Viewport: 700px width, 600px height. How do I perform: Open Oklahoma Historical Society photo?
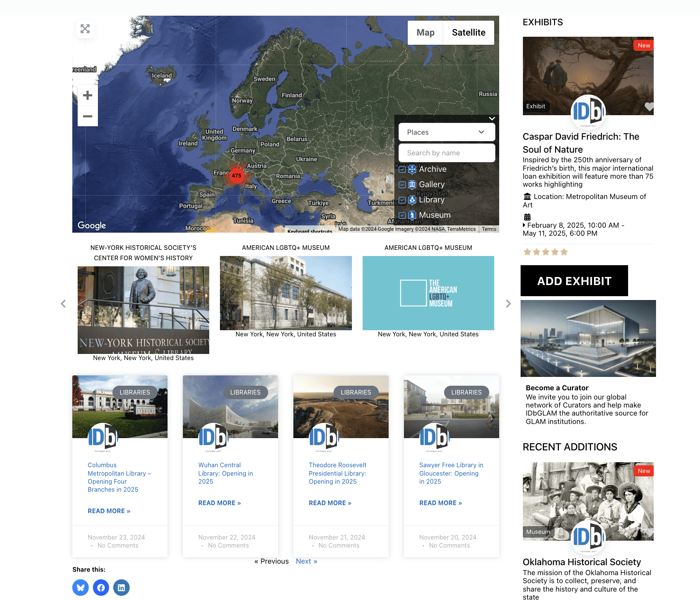[x=588, y=501]
